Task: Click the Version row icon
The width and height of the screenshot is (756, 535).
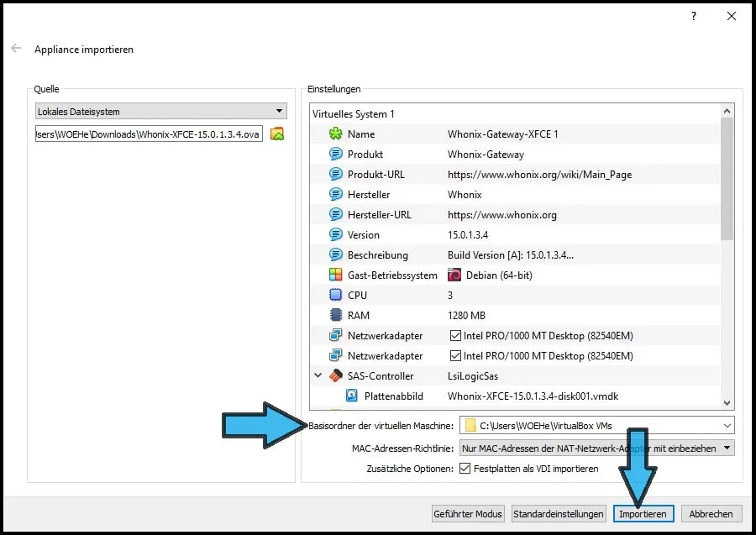Action: (x=335, y=234)
